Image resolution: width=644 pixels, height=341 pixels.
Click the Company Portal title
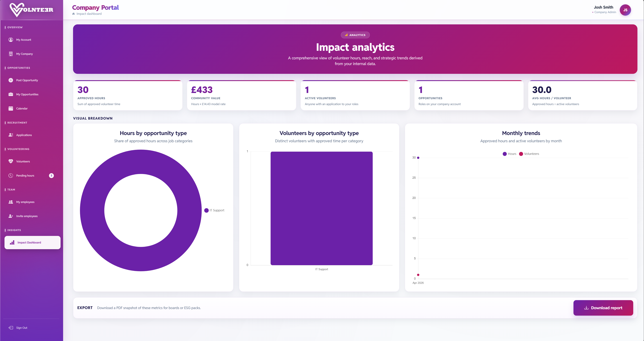point(95,8)
